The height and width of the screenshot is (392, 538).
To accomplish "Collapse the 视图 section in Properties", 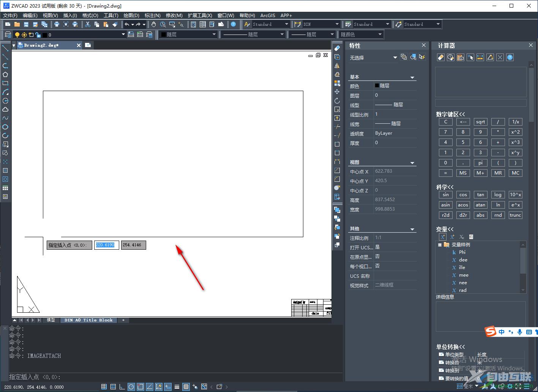I will (x=412, y=162).
